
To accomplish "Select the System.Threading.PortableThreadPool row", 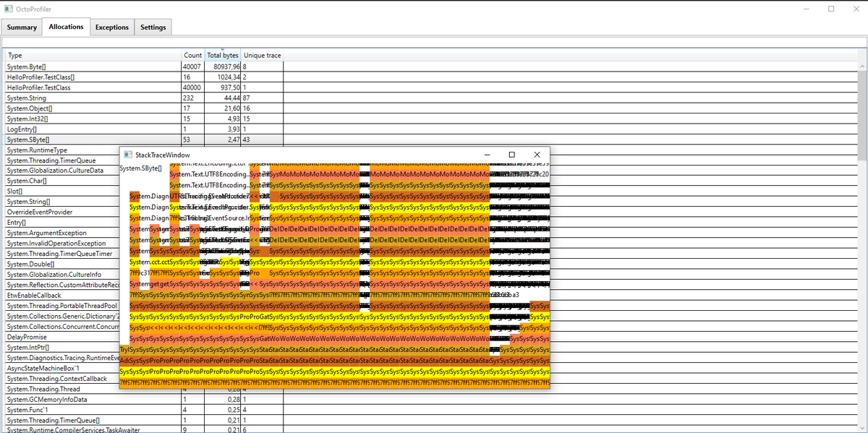I will click(x=61, y=306).
